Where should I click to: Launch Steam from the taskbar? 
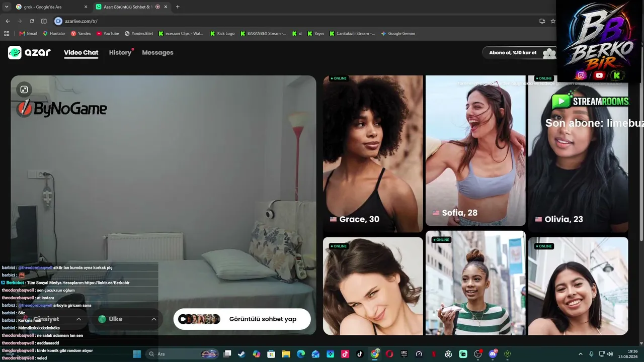pos(242,354)
